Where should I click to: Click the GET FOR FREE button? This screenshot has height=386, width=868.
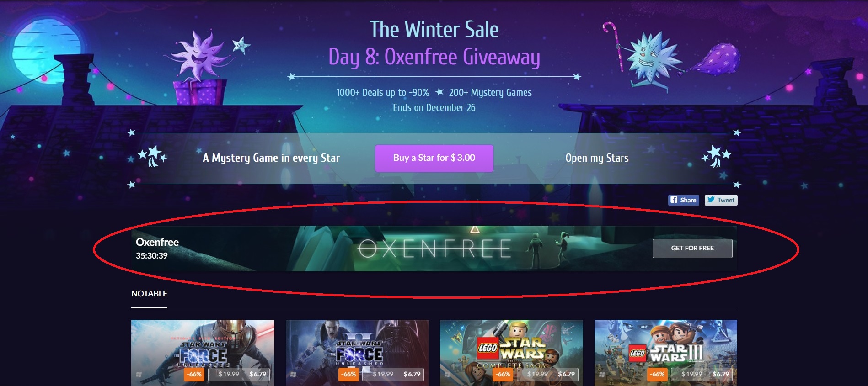click(692, 248)
